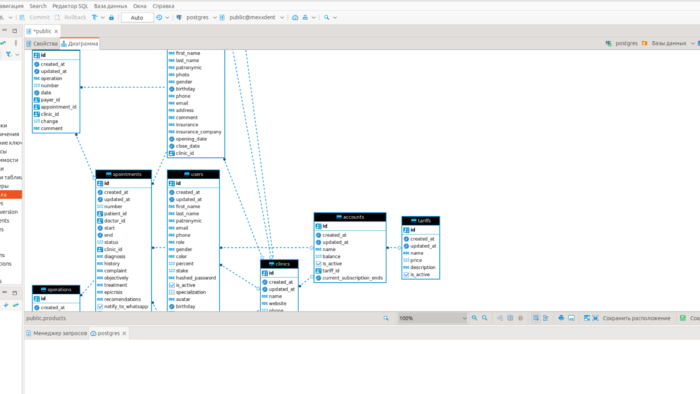The height and width of the screenshot is (394, 700).
Task: Select tariff_id column in accounts table
Action: pyautogui.click(x=328, y=271)
